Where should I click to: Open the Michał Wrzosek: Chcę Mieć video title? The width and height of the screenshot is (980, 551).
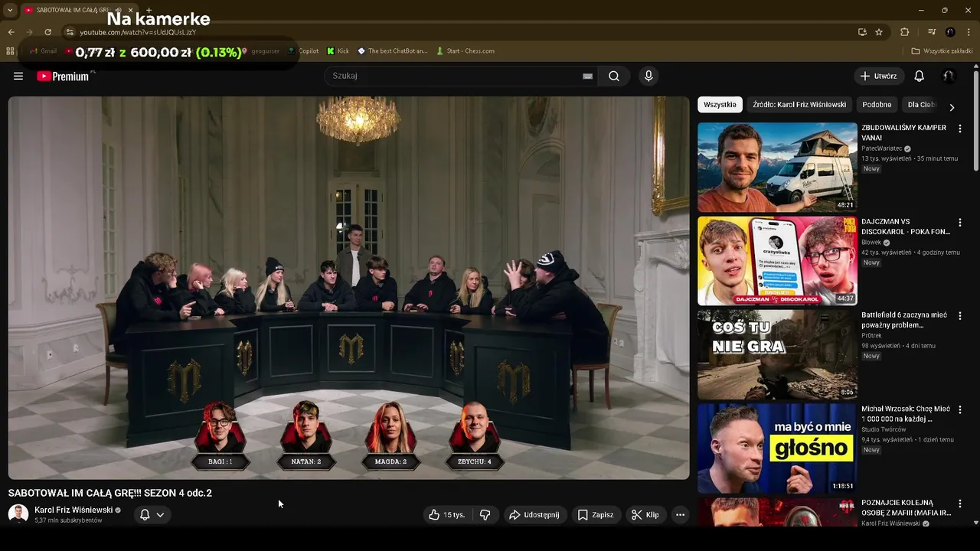pyautogui.click(x=906, y=414)
